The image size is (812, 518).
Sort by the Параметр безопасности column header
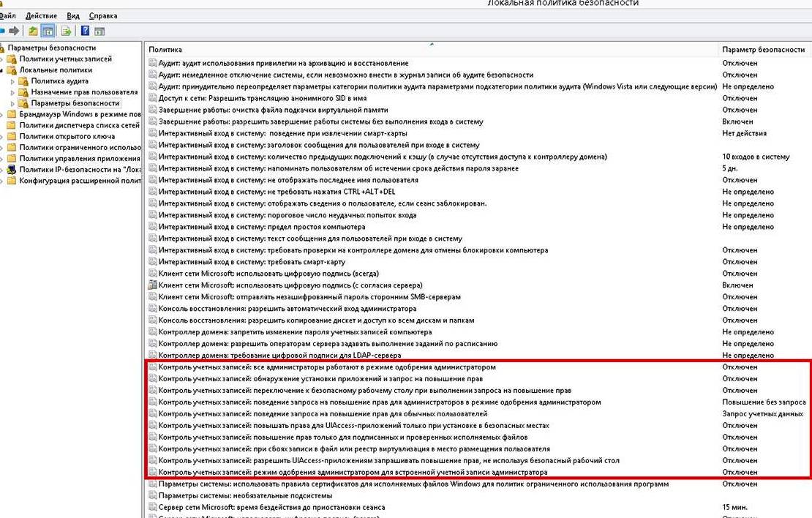pyautogui.click(x=763, y=49)
